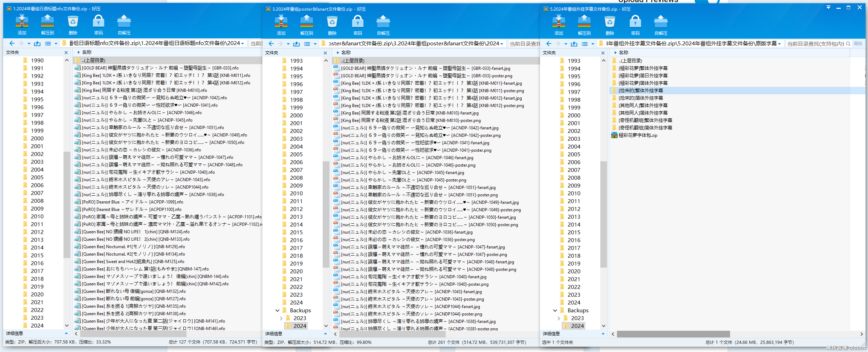Click vertical scrollbar of poster&fanart folder tree
Viewport: 868px width, 352px height.
pos(325,214)
